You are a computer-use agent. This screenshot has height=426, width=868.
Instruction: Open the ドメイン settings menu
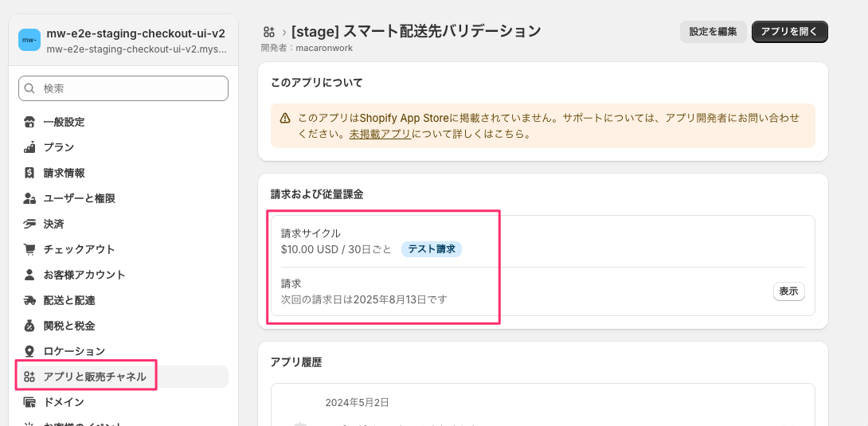click(123, 402)
